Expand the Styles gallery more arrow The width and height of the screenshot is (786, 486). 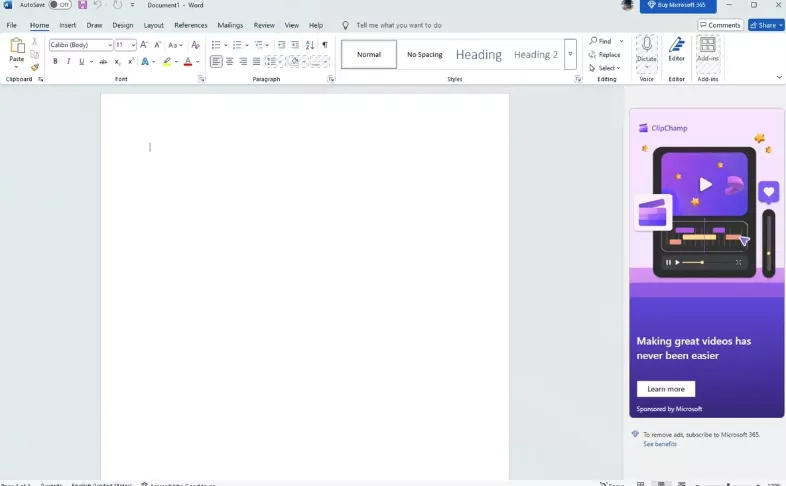(x=570, y=54)
